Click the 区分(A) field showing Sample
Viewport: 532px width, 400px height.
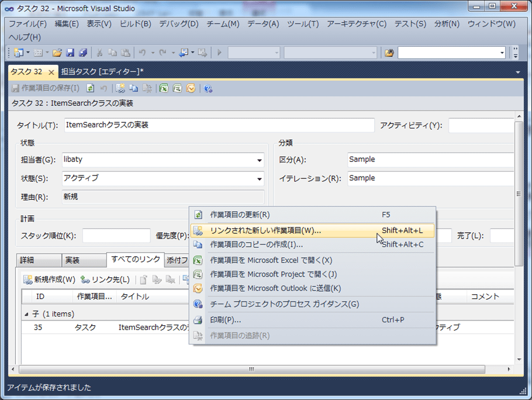(x=431, y=160)
